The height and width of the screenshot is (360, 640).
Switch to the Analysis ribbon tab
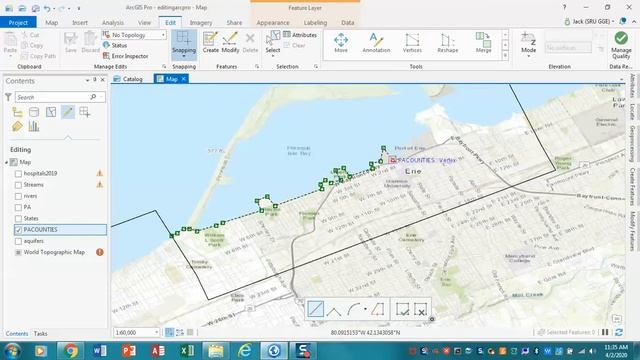tap(113, 23)
